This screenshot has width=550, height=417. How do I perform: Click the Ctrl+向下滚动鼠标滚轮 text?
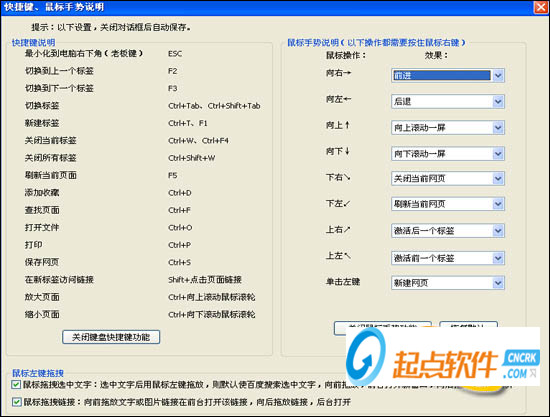point(212,315)
